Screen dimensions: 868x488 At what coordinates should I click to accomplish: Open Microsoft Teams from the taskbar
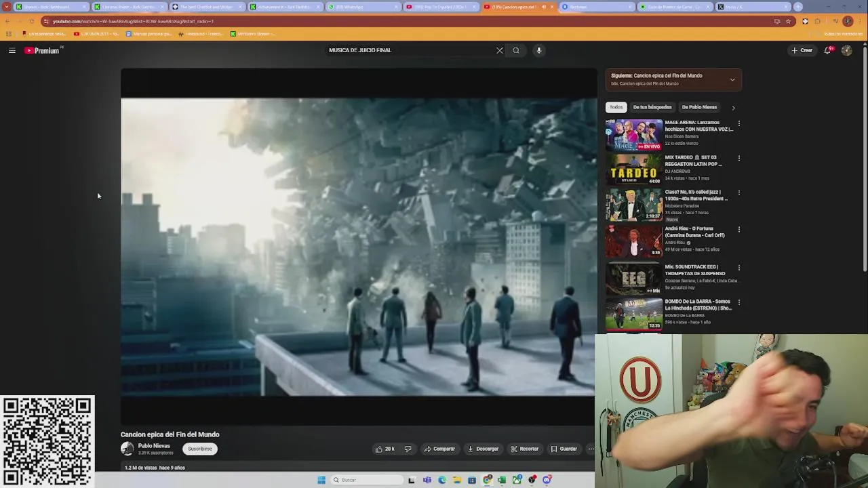coord(427,480)
